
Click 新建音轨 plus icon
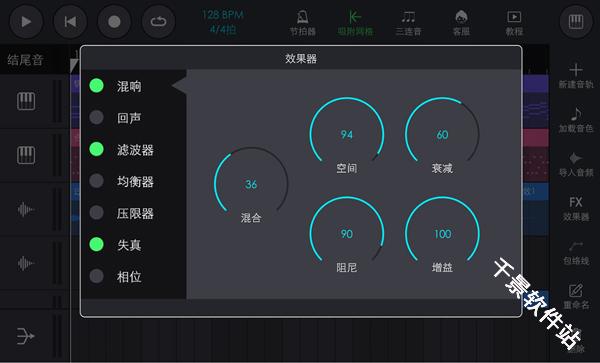(576, 70)
